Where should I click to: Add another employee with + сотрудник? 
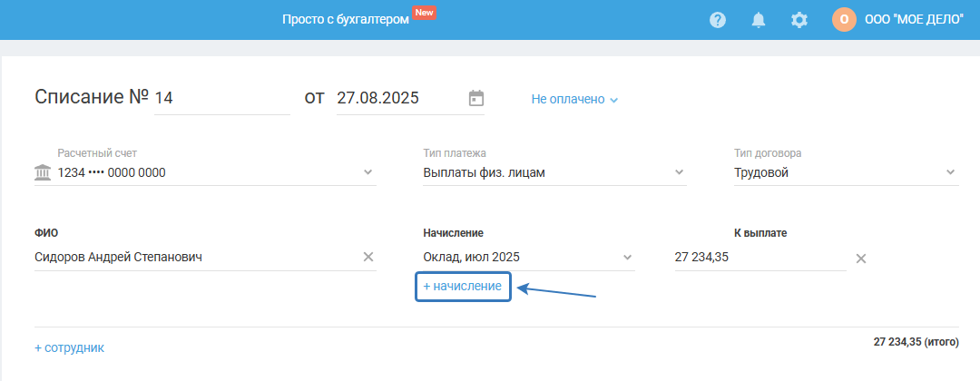pyautogui.click(x=69, y=347)
